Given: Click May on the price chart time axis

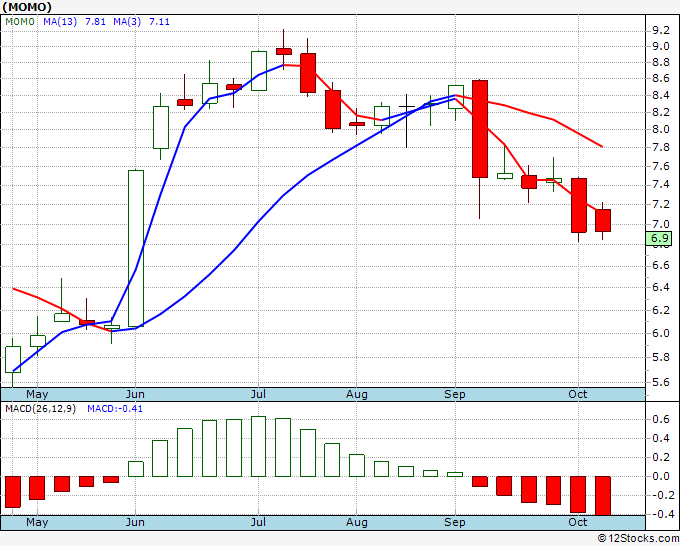Looking at the screenshot, I should (37, 394).
